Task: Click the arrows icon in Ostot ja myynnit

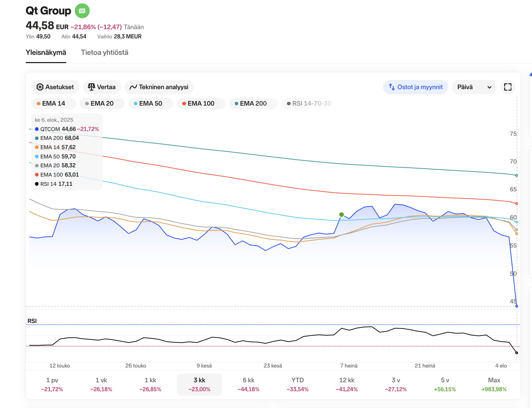Action: pyautogui.click(x=392, y=87)
